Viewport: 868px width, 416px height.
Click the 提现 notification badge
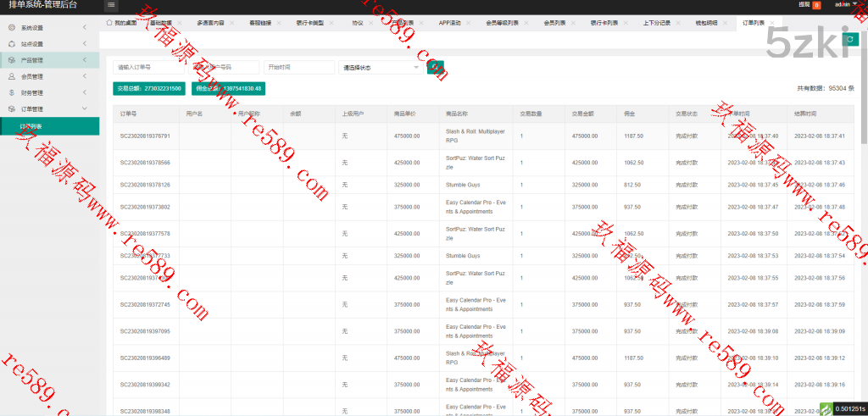click(817, 5)
